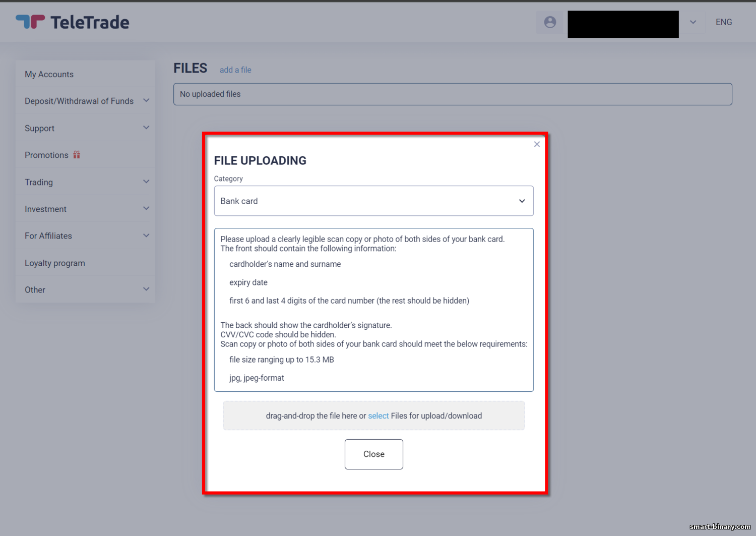The image size is (756, 536).
Task: Click the 'expiry date' requirement text
Action: pos(248,282)
